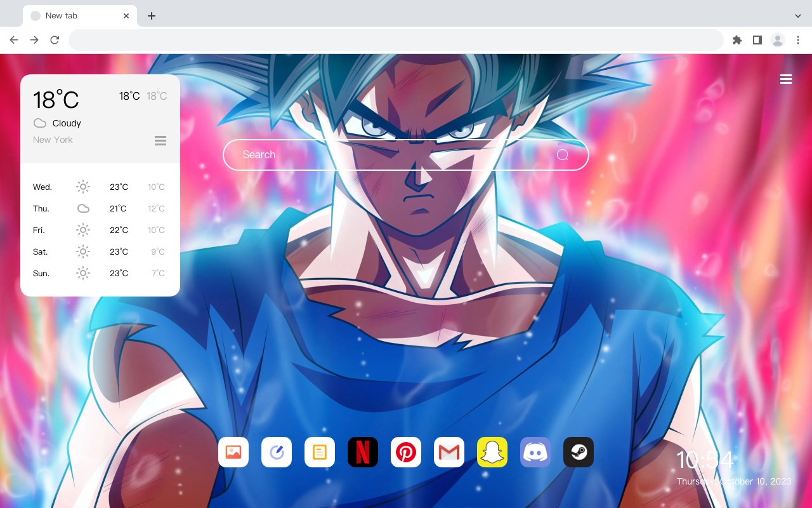The height and width of the screenshot is (508, 812).
Task: Open the Discord shortcut
Action: [x=535, y=452]
